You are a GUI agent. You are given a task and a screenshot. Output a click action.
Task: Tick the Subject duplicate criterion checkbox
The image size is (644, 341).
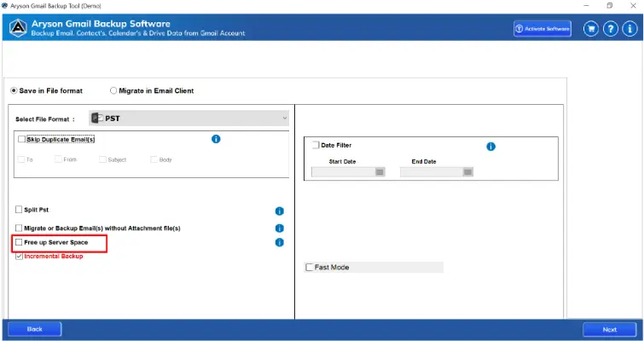pos(102,159)
